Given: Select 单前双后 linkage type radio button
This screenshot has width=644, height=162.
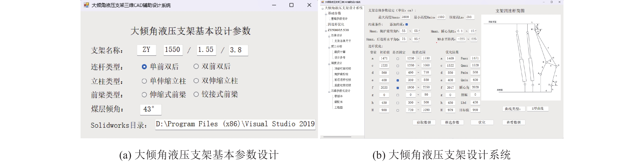Looking at the screenshot, I should 144,67.
